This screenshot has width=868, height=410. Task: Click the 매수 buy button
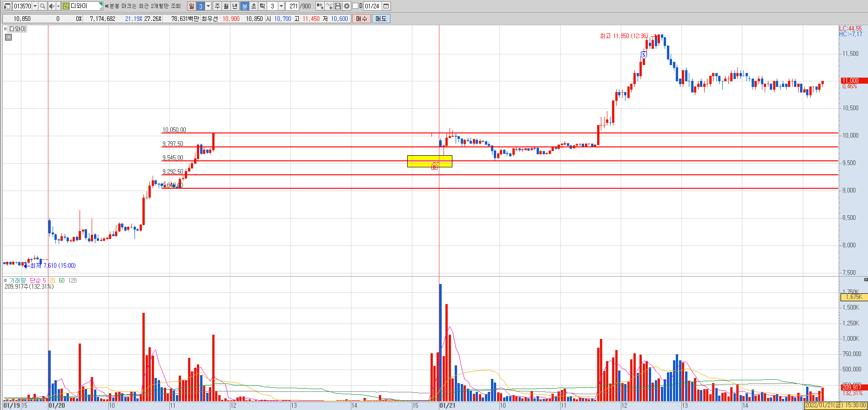362,19
